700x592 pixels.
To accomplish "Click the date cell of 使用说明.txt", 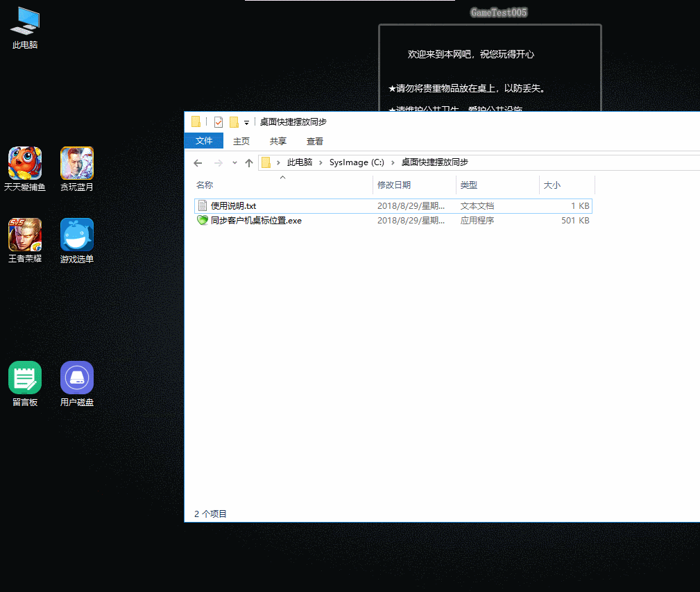I will [x=411, y=206].
